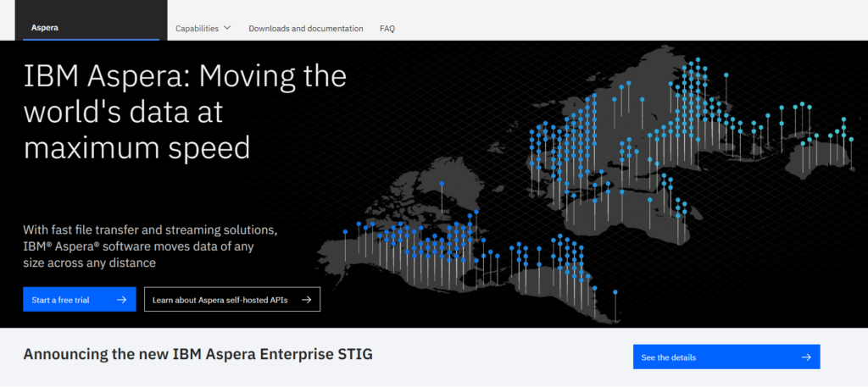Viewport: 868px width, 387px height.
Task: Click the heading IBM Aspera: Moving the world's data
Action: click(185, 112)
